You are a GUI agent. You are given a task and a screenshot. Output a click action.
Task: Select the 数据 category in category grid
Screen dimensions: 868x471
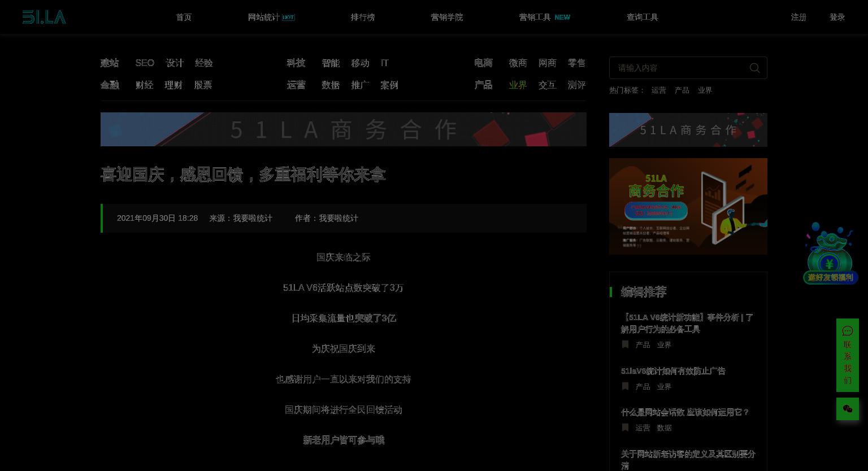click(331, 85)
